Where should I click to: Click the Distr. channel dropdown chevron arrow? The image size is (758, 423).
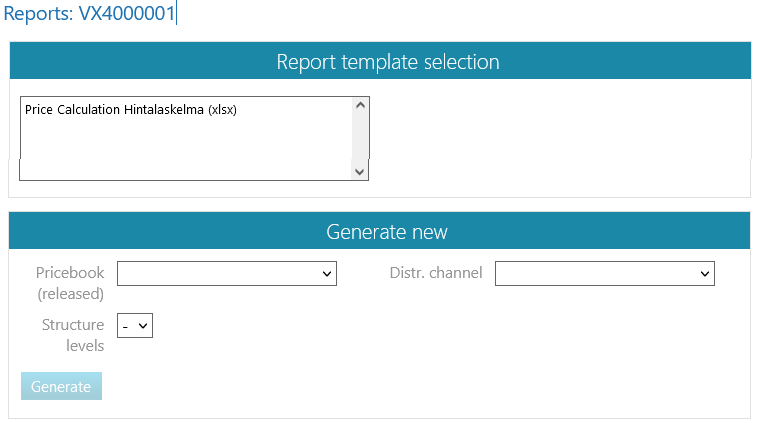pyautogui.click(x=705, y=273)
